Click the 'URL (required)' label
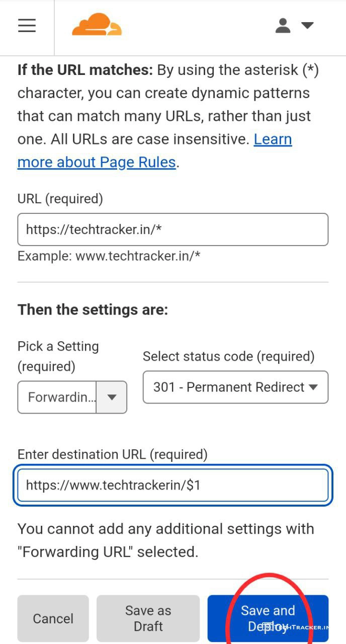The height and width of the screenshot is (644, 346). [60, 199]
